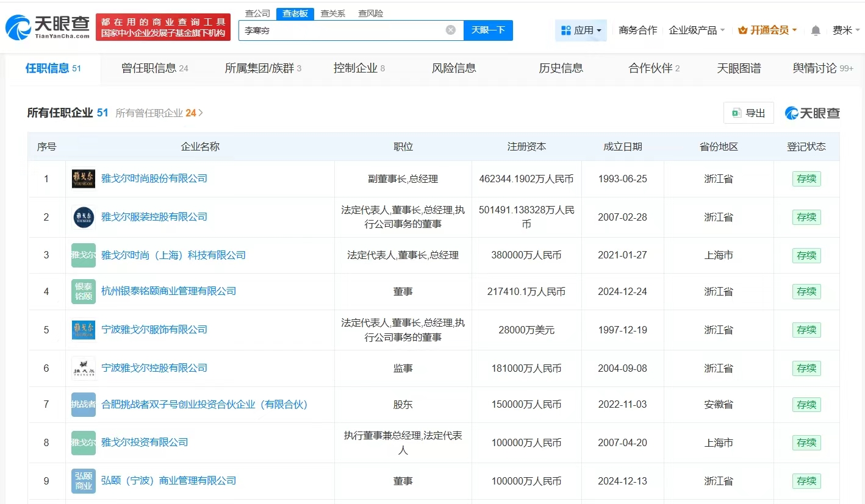Click the 天眼一下 search button
The width and height of the screenshot is (865, 504).
click(x=488, y=30)
